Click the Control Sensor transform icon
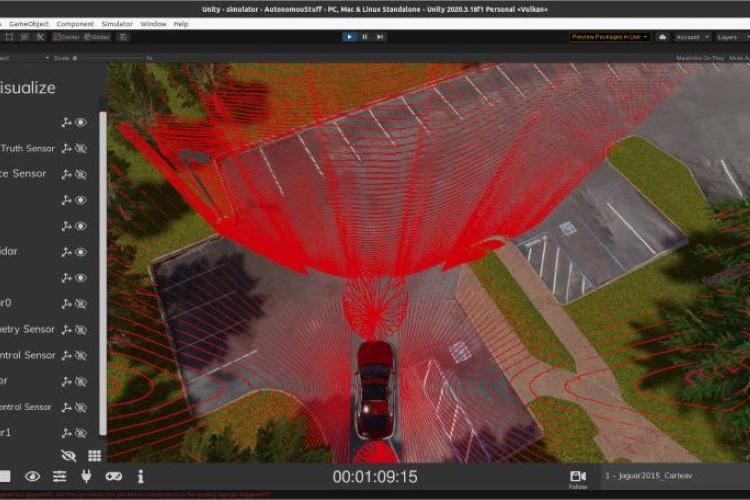The image size is (750, 500). click(67, 355)
